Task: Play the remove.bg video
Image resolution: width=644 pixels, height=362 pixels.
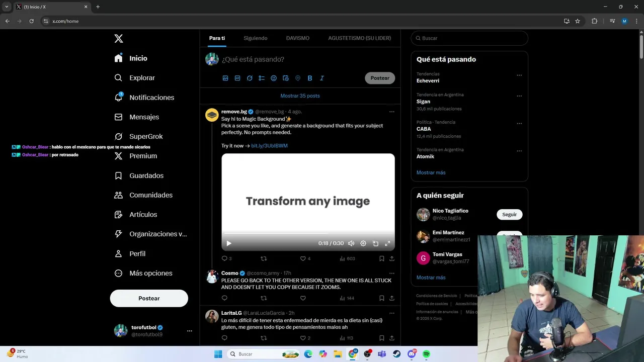Action: [x=229, y=243]
